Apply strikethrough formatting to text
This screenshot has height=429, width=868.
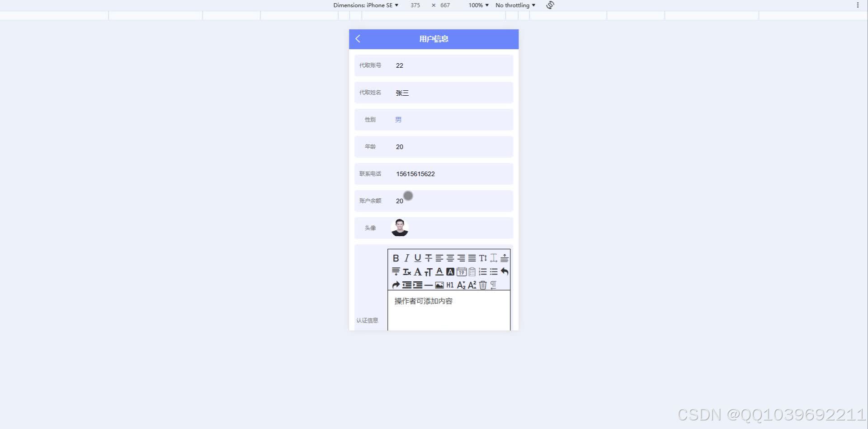pyautogui.click(x=428, y=258)
